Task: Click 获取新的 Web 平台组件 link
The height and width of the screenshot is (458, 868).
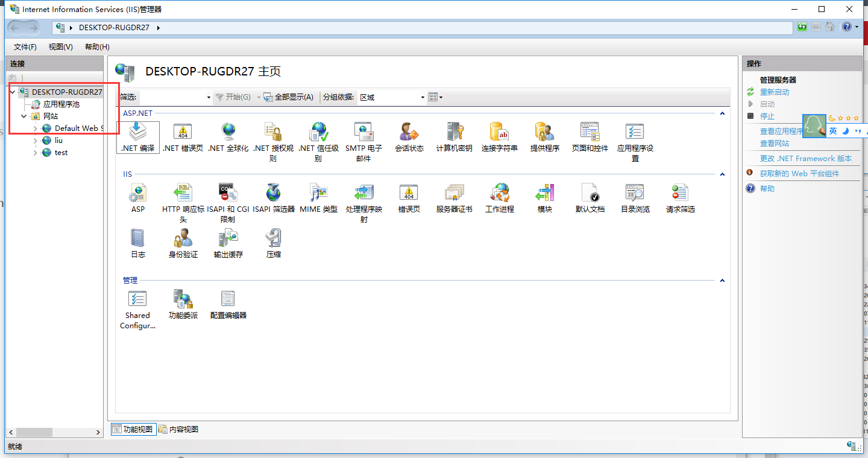Action: pos(799,174)
